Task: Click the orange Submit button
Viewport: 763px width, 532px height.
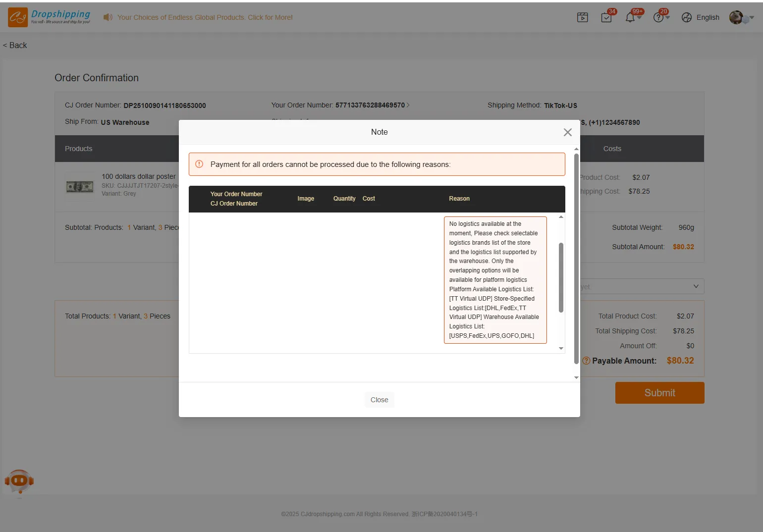Action: click(659, 393)
